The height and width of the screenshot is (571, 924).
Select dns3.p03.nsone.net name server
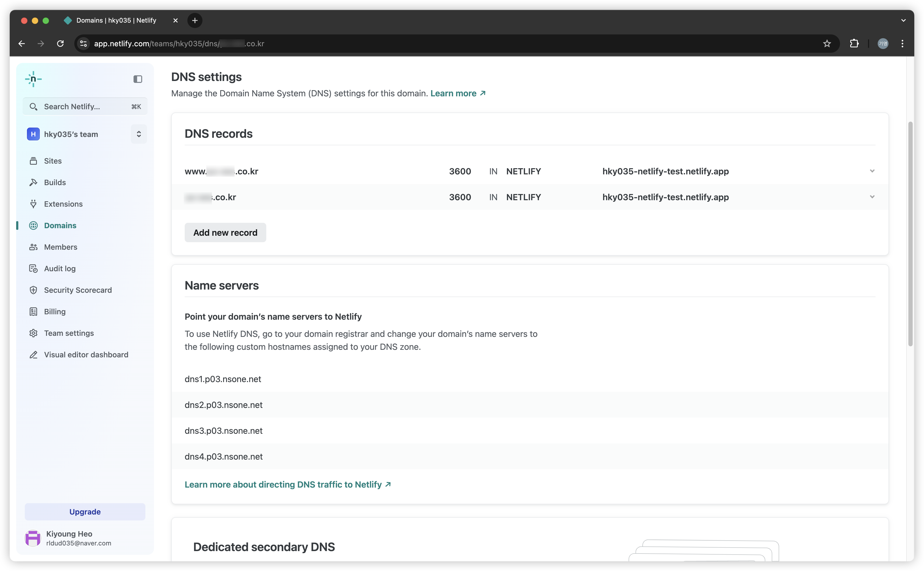pyautogui.click(x=224, y=431)
